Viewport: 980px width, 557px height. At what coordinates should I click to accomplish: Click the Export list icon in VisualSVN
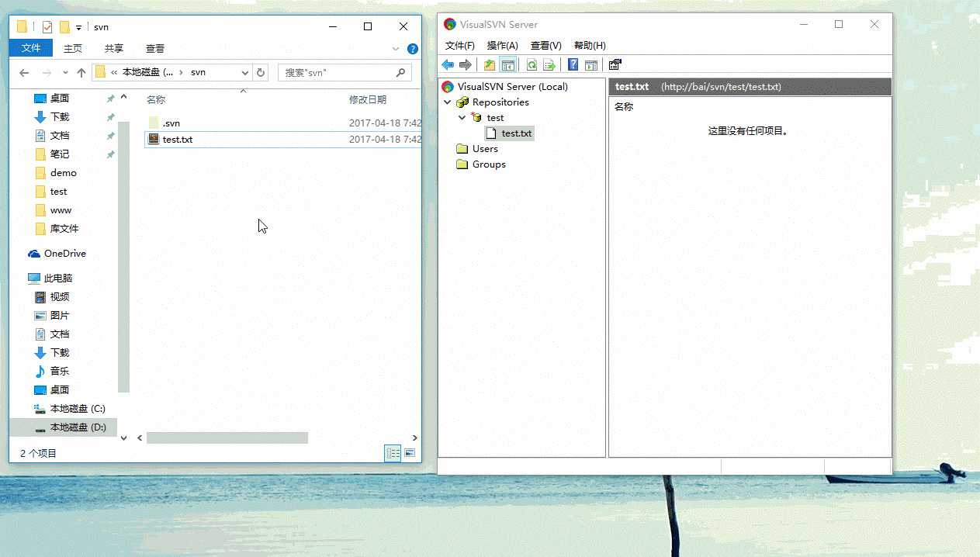tap(549, 64)
